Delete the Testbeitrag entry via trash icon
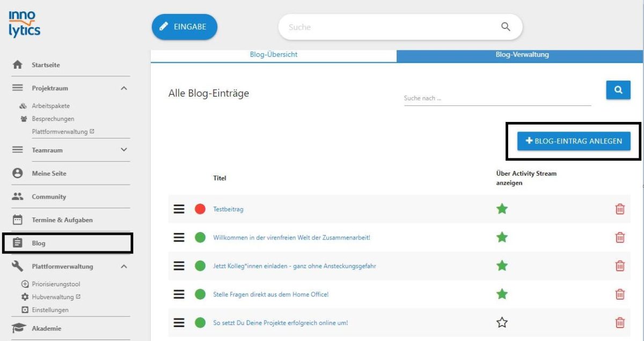The height and width of the screenshot is (341, 644). click(620, 208)
